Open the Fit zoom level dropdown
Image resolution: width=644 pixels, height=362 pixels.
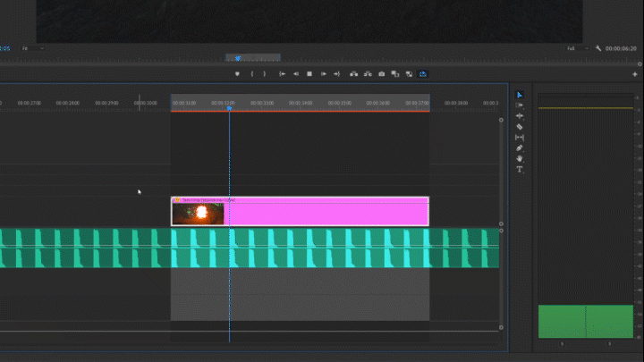click(32, 47)
